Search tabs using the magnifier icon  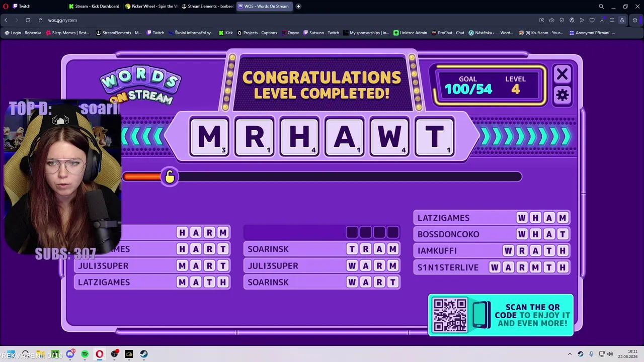(x=601, y=7)
